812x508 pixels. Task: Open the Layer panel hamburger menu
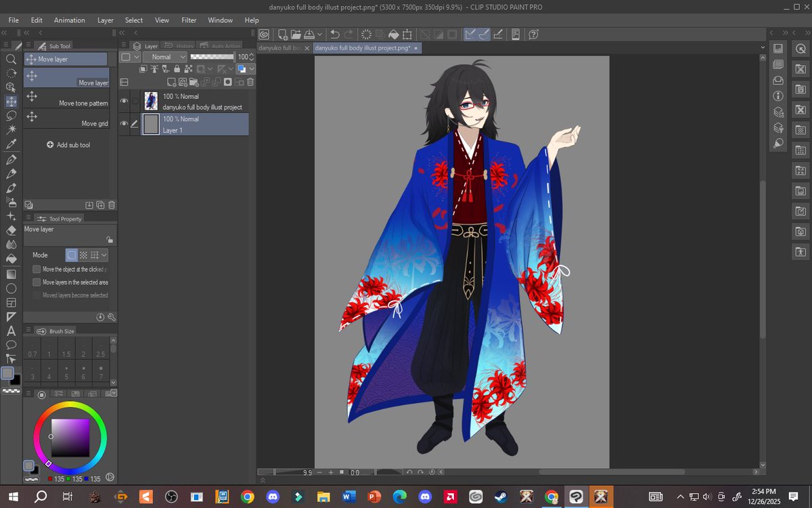point(123,46)
